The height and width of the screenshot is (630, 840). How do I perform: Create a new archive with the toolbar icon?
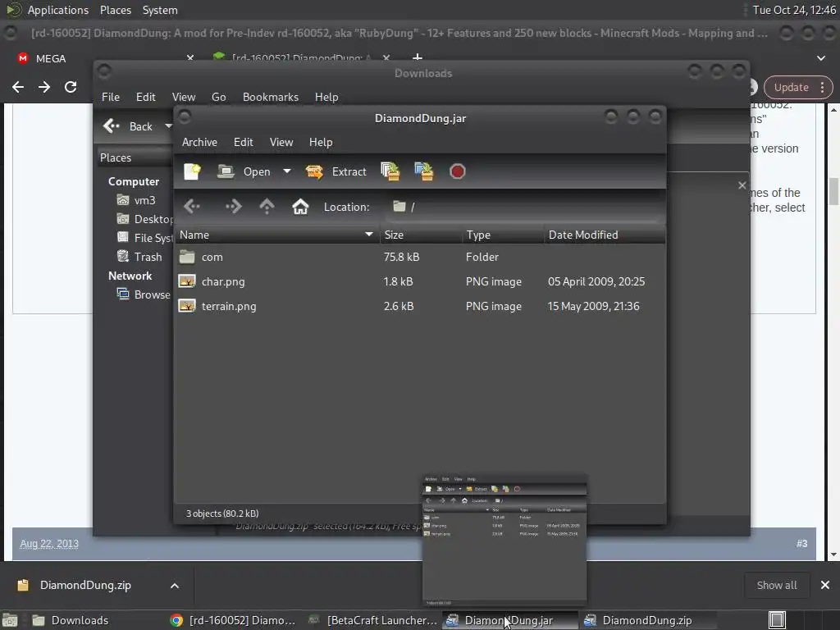[x=192, y=171]
